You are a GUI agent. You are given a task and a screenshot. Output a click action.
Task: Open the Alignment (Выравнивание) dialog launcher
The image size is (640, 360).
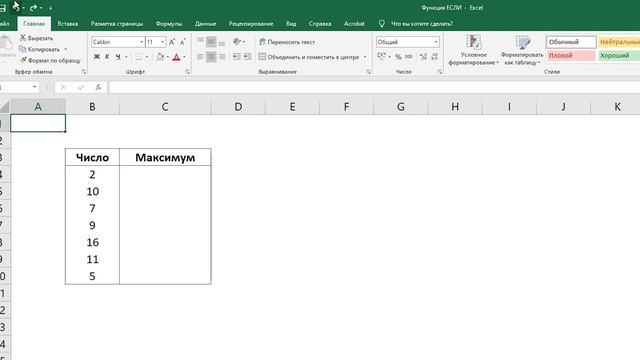pos(369,72)
